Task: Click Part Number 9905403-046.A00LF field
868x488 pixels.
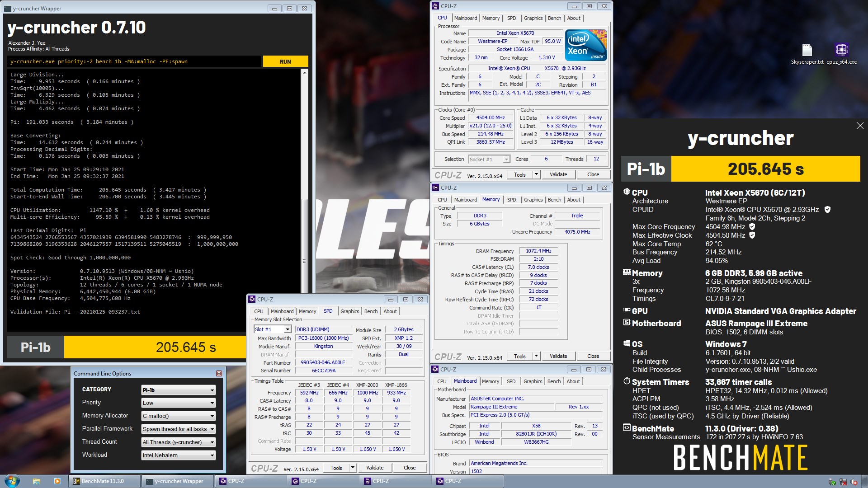Action: coord(323,362)
